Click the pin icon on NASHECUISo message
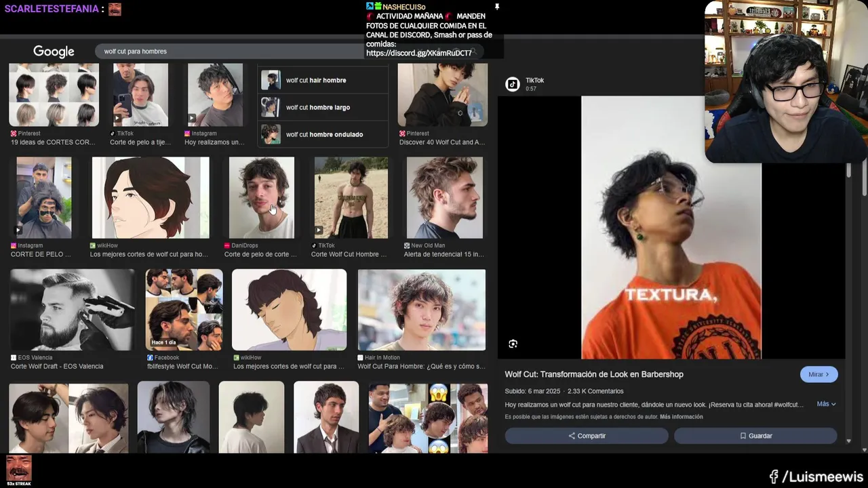Screen dimensions: 868x488 [x=497, y=7]
